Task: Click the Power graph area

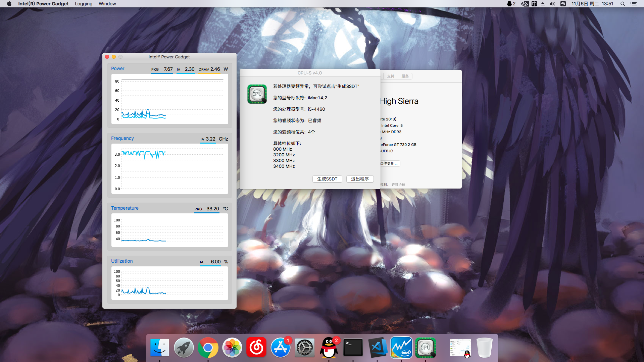Action: coord(169,99)
